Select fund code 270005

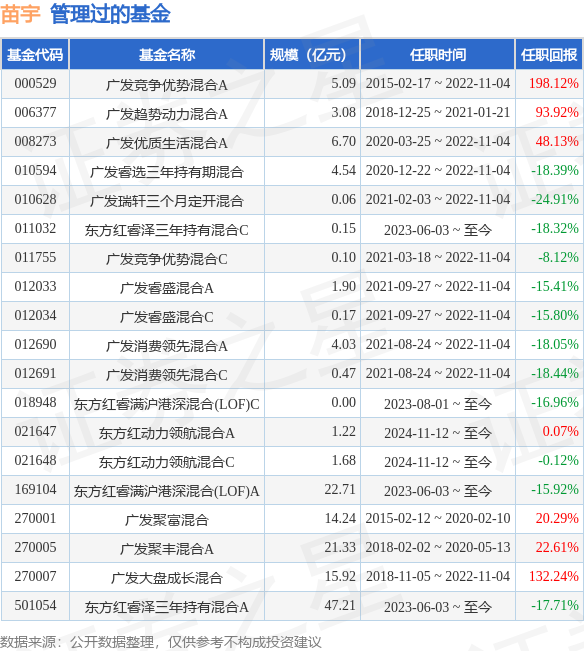click(x=35, y=548)
